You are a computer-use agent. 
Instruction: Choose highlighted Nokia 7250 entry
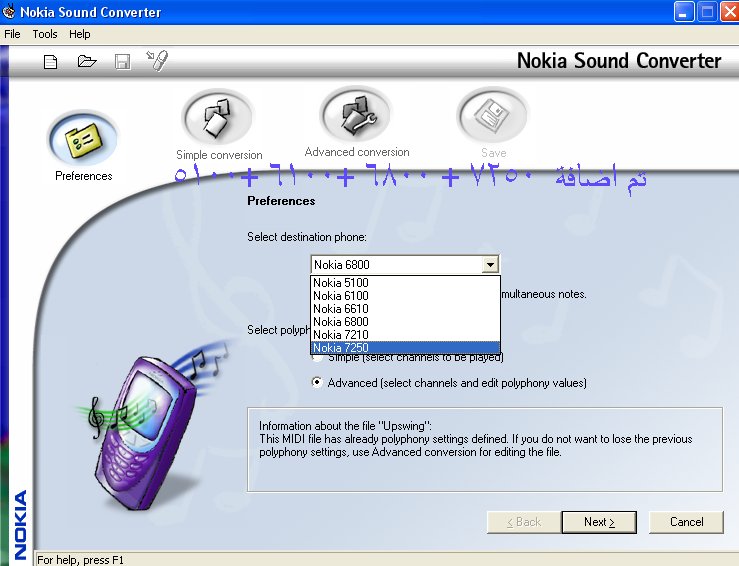[x=405, y=348]
